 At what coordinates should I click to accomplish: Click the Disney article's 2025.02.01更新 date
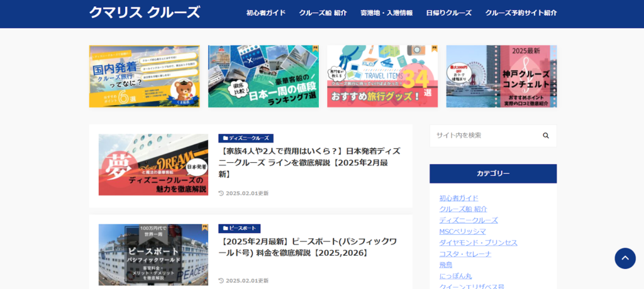[x=243, y=194]
